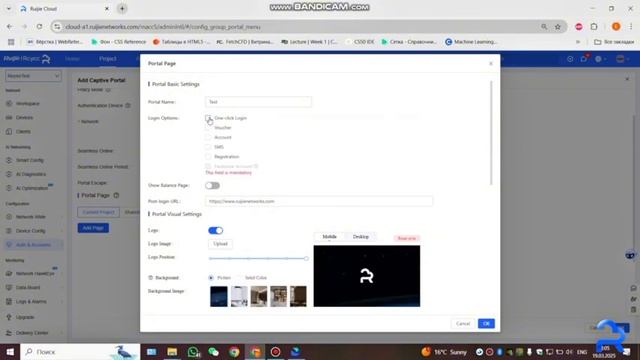Click the Windows Start button
640x360 pixels.
(x=10, y=352)
